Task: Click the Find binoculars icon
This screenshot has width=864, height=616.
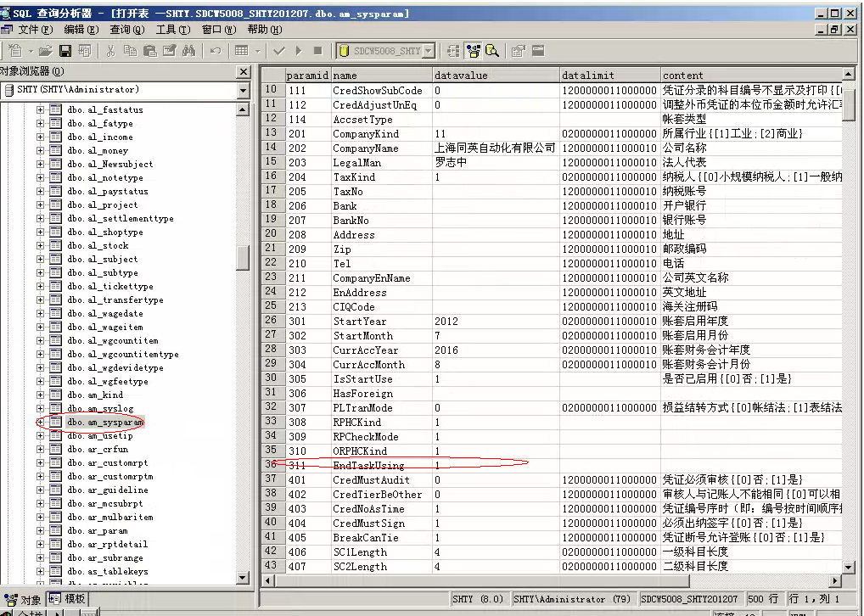Action: click(189, 51)
